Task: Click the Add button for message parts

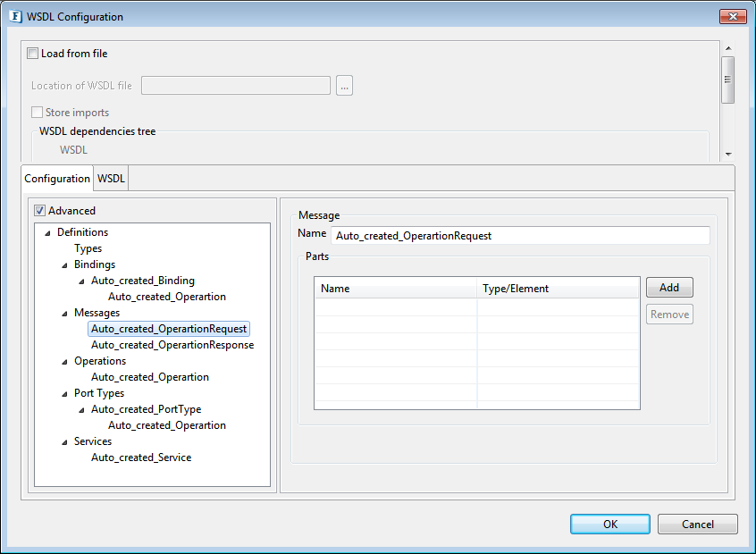Action: tap(669, 288)
